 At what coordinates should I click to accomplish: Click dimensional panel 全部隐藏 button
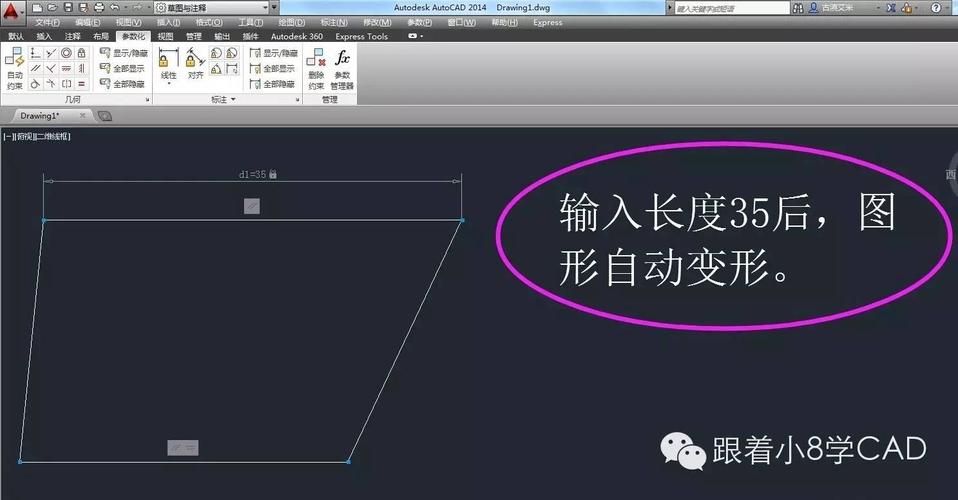[272, 84]
